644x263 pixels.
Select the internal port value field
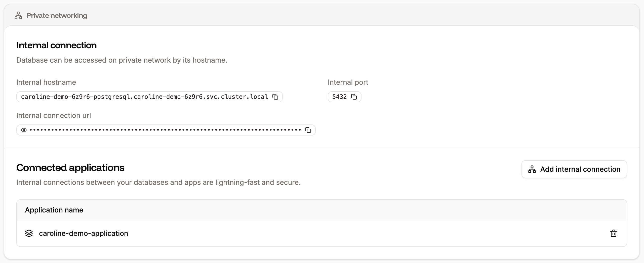click(x=339, y=97)
